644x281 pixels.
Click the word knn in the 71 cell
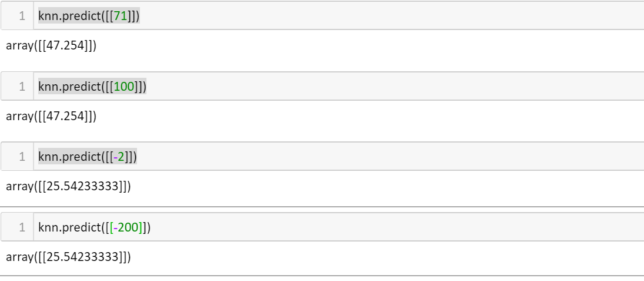[x=48, y=16]
